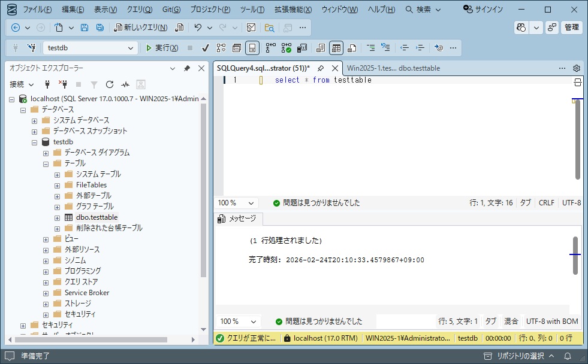Image resolution: width=588 pixels, height=364 pixels.
Task: Open the サインイン link
Action: (489, 9)
